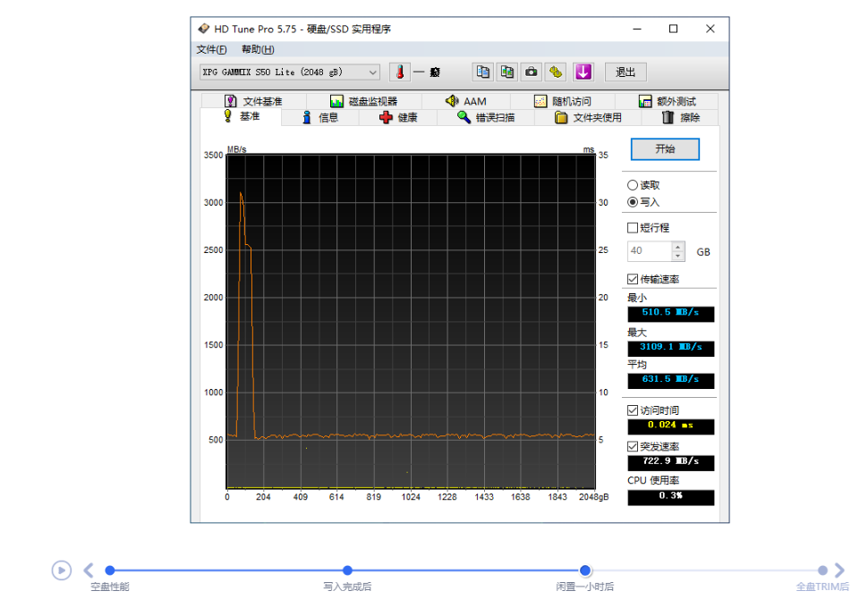Click the thermometer temperature icon

click(400, 72)
